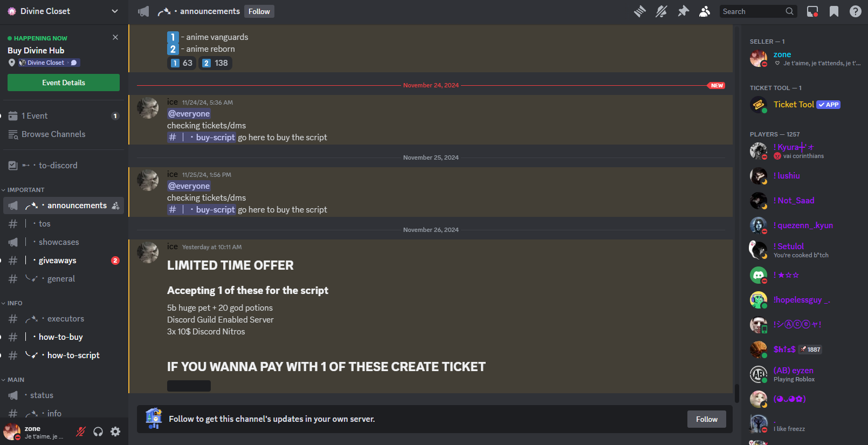
Task: Click the Search input field
Action: pyautogui.click(x=752, y=11)
